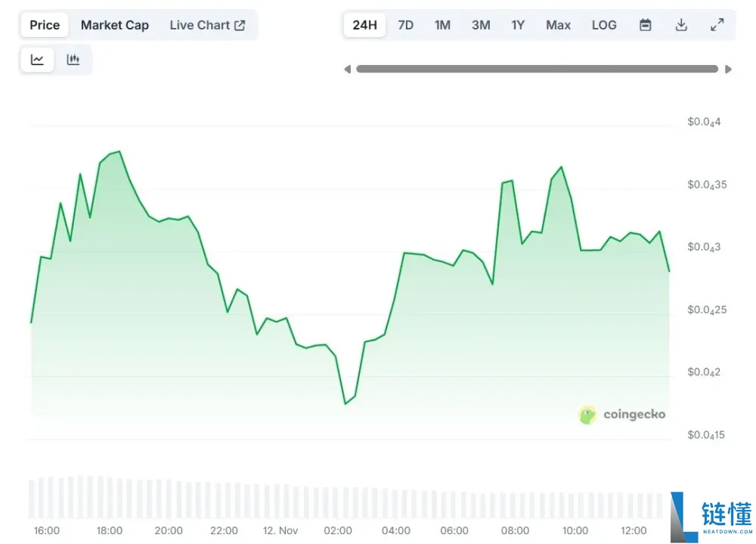756x544 pixels.
Task: Select the 24H time range
Action: pos(364,25)
